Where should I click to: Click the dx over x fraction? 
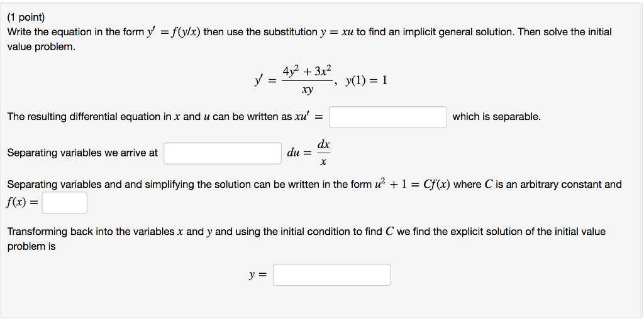coord(323,153)
